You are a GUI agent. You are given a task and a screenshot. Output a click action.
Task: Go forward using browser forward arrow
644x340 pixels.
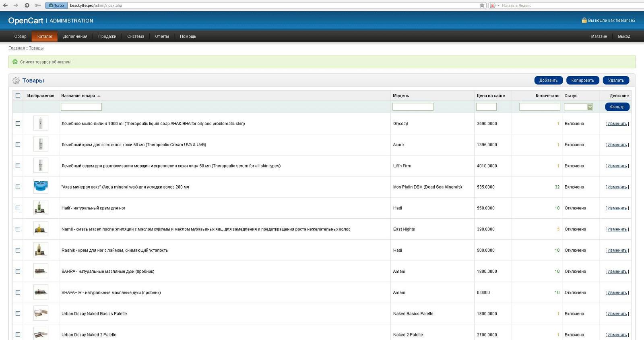pos(16,5)
